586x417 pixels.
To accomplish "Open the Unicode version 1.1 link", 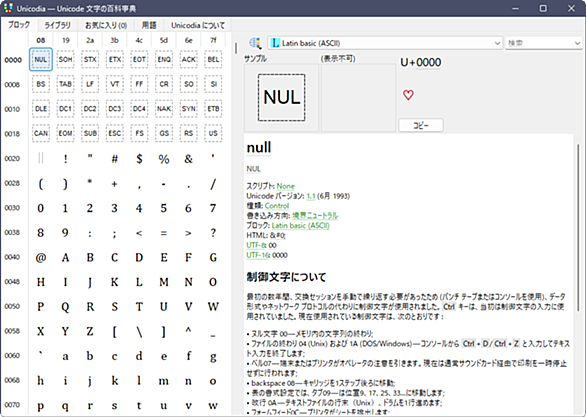I will click(311, 196).
